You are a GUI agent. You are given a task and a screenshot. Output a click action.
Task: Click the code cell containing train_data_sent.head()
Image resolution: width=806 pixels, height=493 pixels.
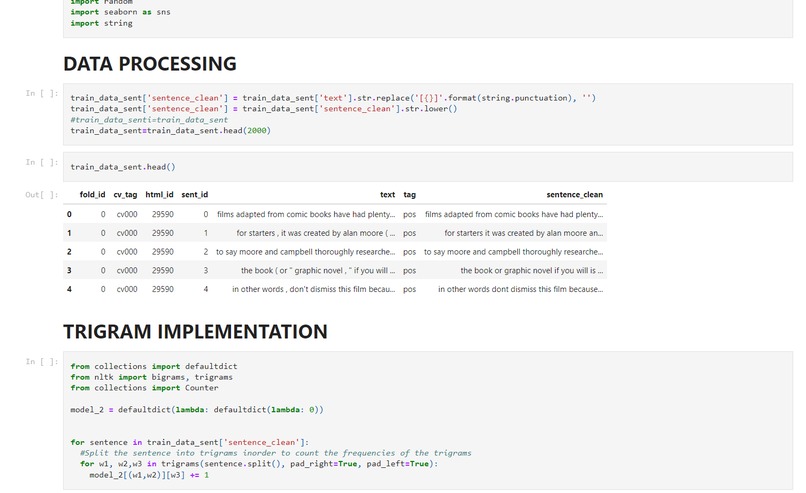[x=428, y=167]
